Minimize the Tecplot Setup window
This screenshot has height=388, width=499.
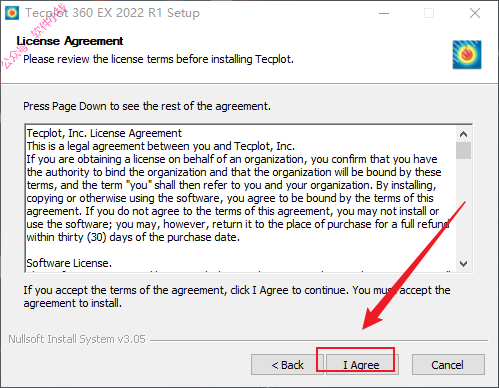coord(384,13)
